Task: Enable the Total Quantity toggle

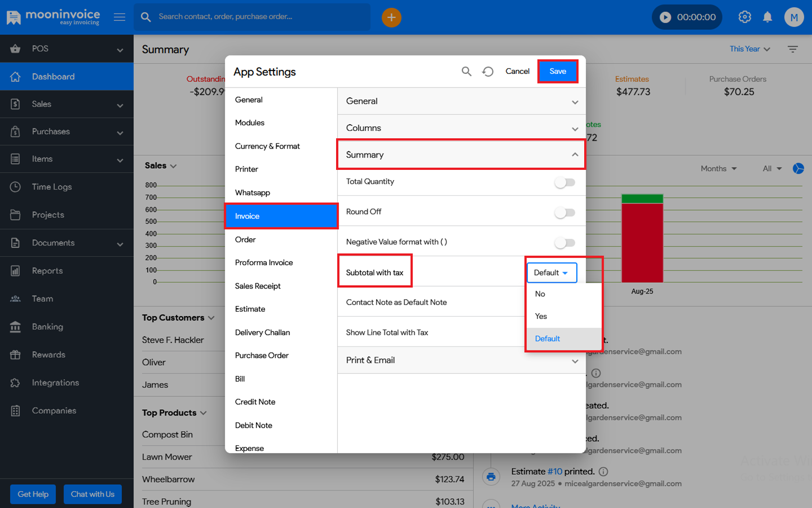Action: [x=564, y=182]
